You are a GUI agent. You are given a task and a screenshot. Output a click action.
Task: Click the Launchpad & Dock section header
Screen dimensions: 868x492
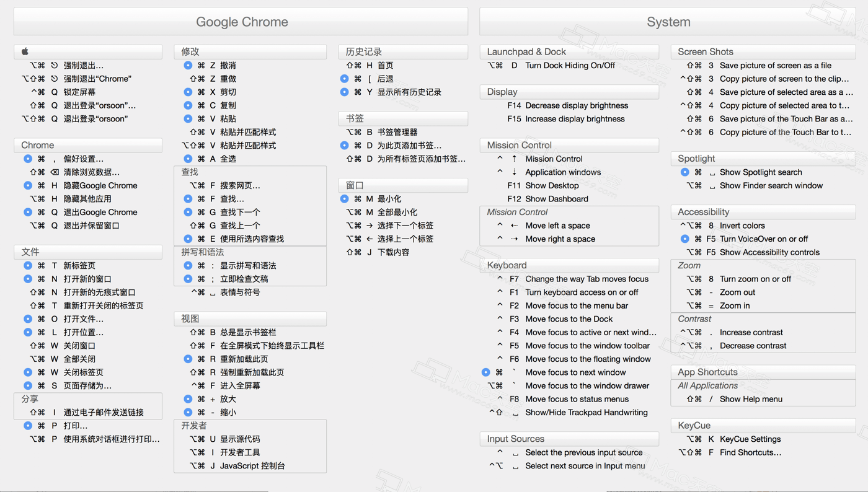pos(569,51)
